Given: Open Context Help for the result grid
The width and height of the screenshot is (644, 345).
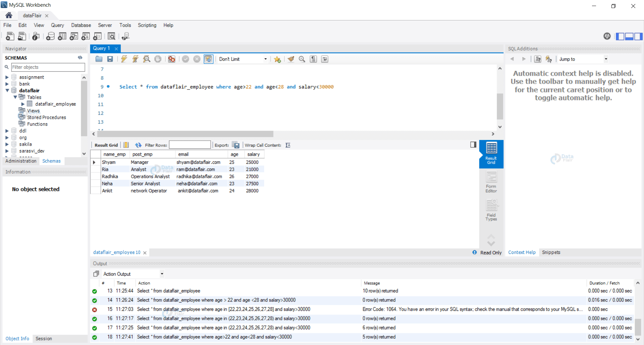Looking at the screenshot, I should pos(522,252).
